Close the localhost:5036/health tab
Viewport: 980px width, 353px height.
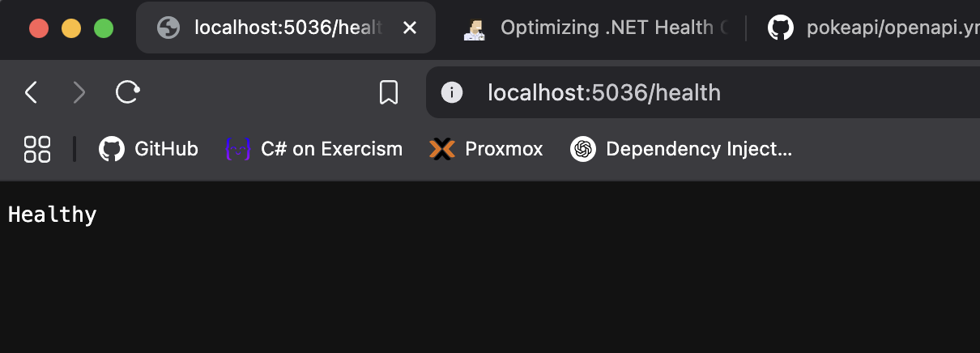(x=410, y=28)
